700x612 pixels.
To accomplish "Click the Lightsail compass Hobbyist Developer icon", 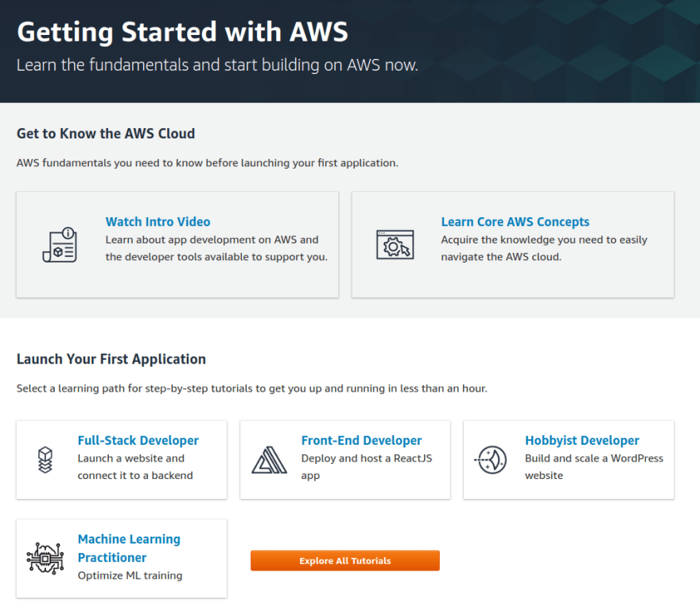I will coord(491,460).
